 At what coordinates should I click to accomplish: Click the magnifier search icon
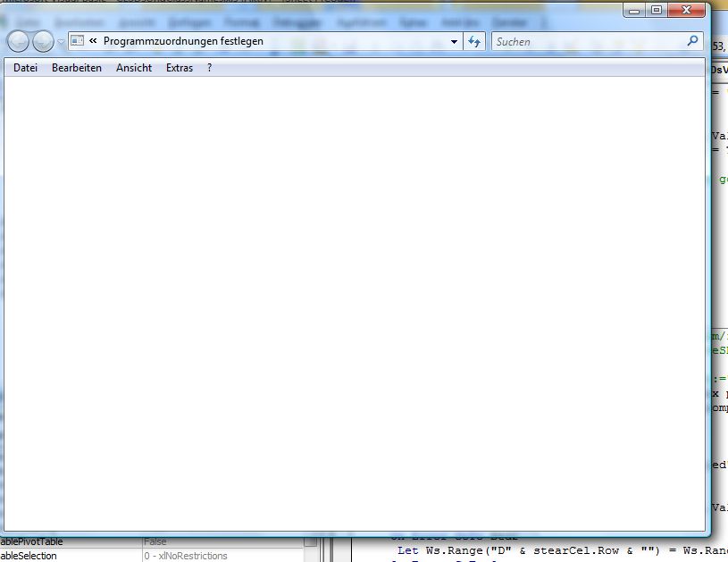692,41
